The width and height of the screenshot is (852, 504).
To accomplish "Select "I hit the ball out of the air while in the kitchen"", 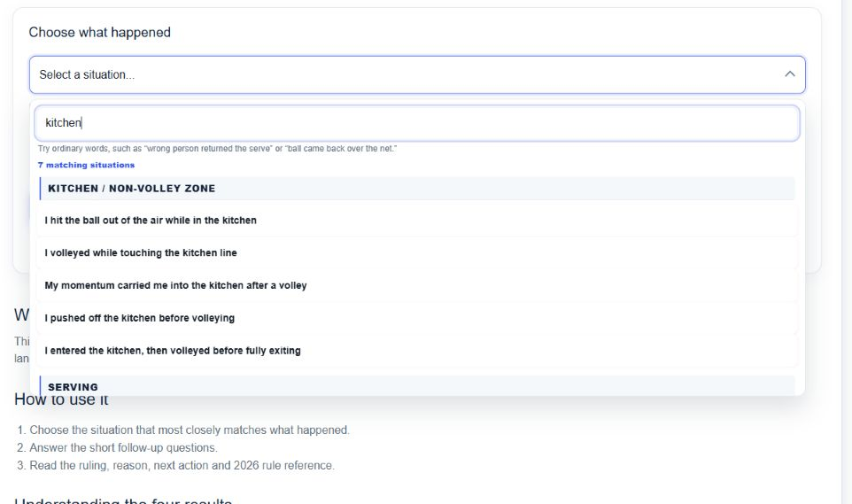I will (x=417, y=221).
